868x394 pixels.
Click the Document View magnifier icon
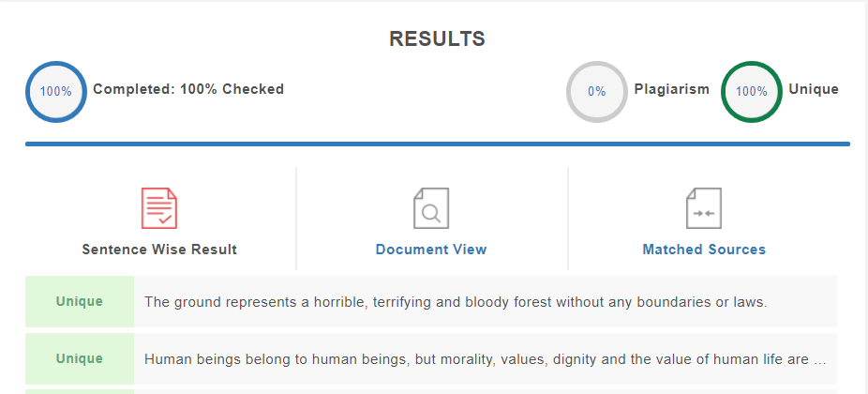(x=431, y=208)
